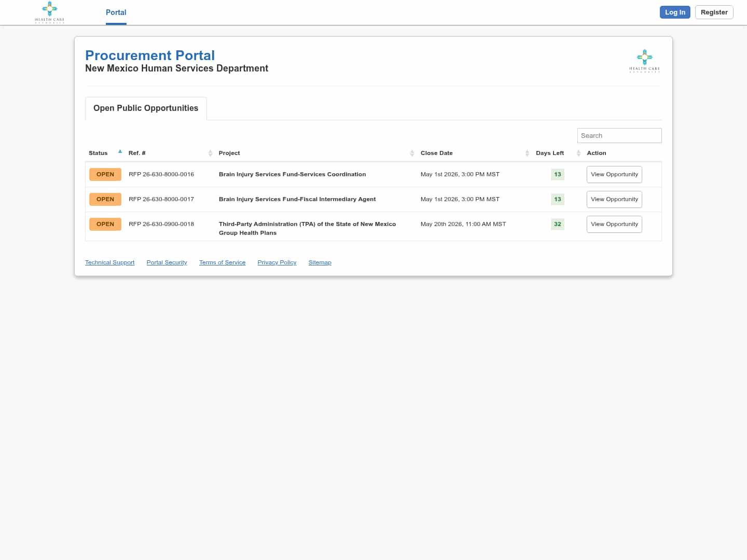View Opportunity for Fiscal Intermediary Agent
The height and width of the screenshot is (560, 747).
pos(614,200)
